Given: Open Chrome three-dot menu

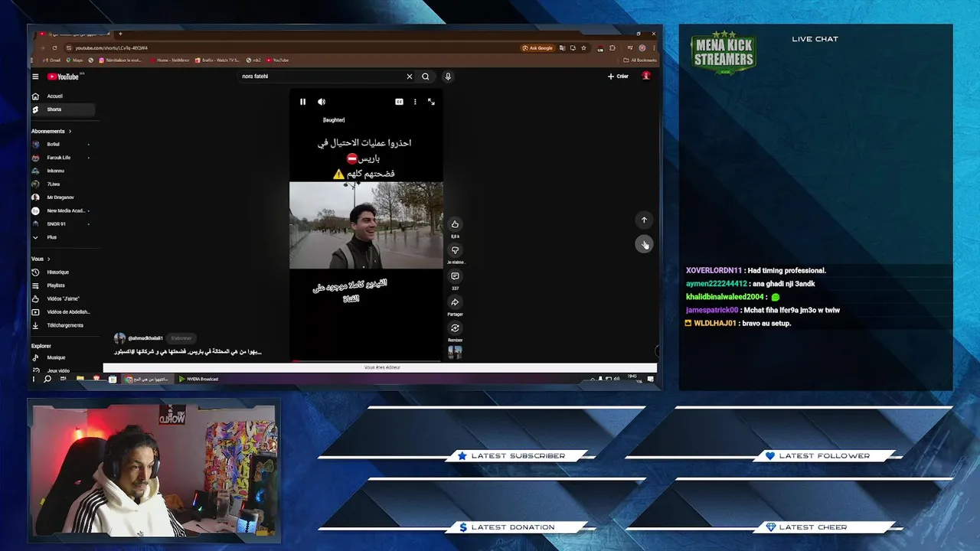Looking at the screenshot, I should click(653, 47).
